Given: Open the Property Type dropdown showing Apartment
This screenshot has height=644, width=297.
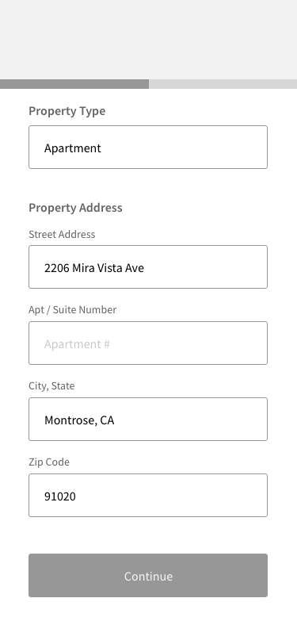Looking at the screenshot, I should point(148,147).
